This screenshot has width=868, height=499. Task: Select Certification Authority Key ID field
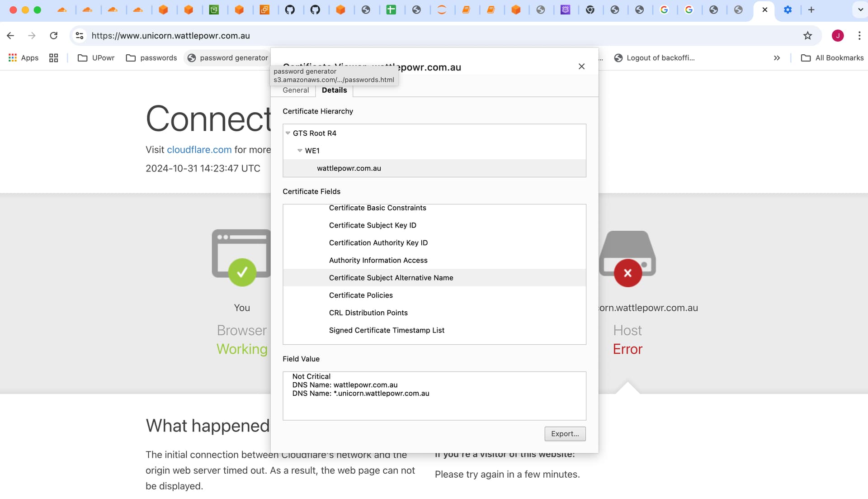434,243
